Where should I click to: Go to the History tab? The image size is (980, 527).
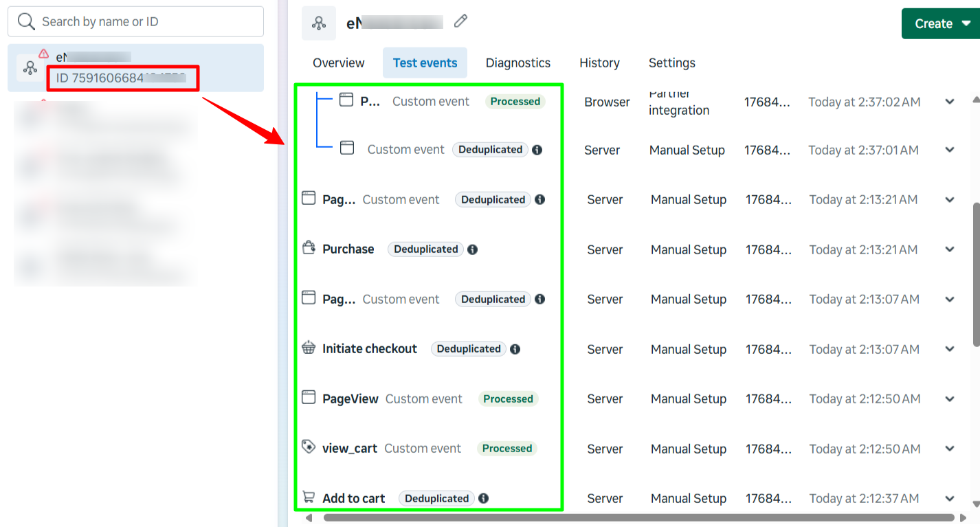pyautogui.click(x=599, y=63)
